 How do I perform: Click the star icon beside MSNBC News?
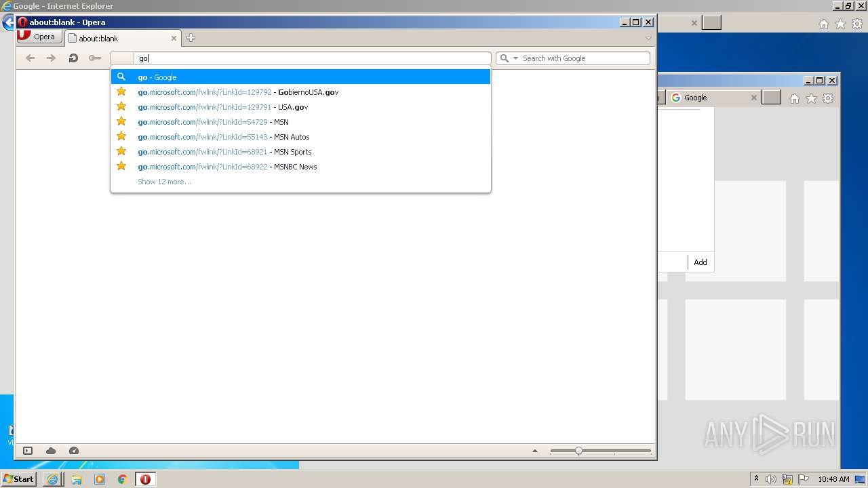[121, 166]
